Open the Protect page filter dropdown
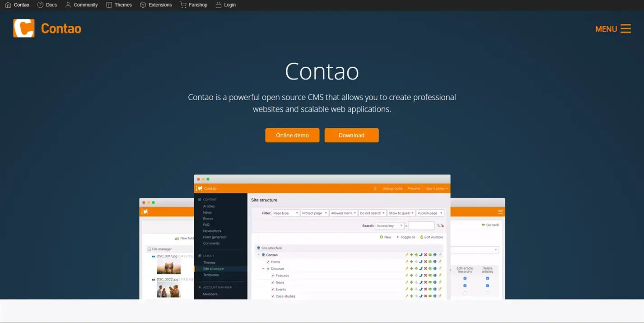This screenshot has width=644, height=323. (315, 213)
